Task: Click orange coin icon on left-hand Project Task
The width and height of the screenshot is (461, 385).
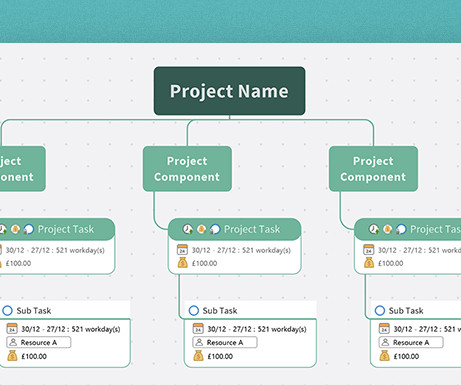Action: pyautogui.click(x=15, y=229)
